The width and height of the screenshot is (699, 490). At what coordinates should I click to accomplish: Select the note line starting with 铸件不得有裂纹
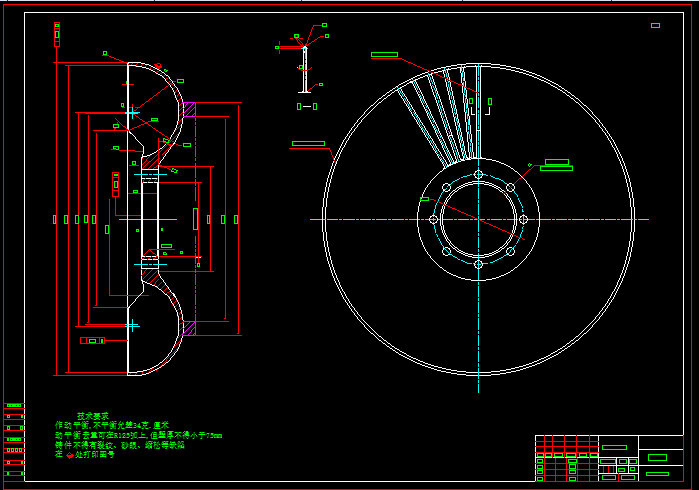(x=119, y=445)
